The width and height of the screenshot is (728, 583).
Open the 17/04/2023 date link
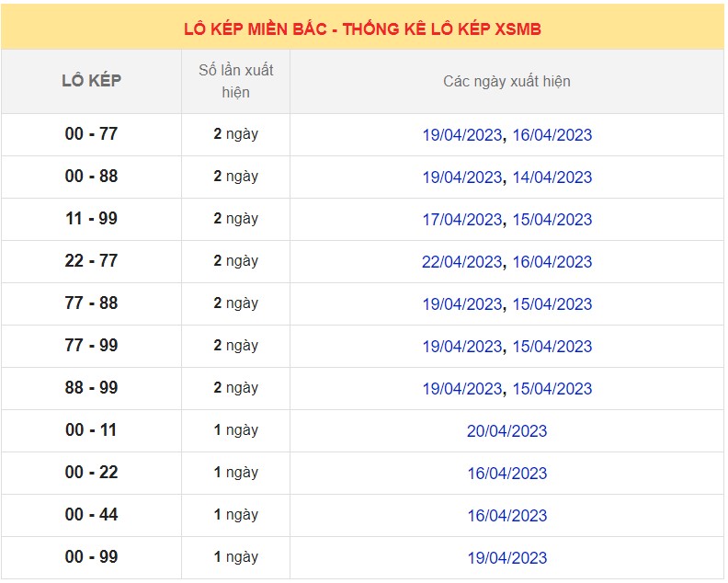click(x=461, y=220)
